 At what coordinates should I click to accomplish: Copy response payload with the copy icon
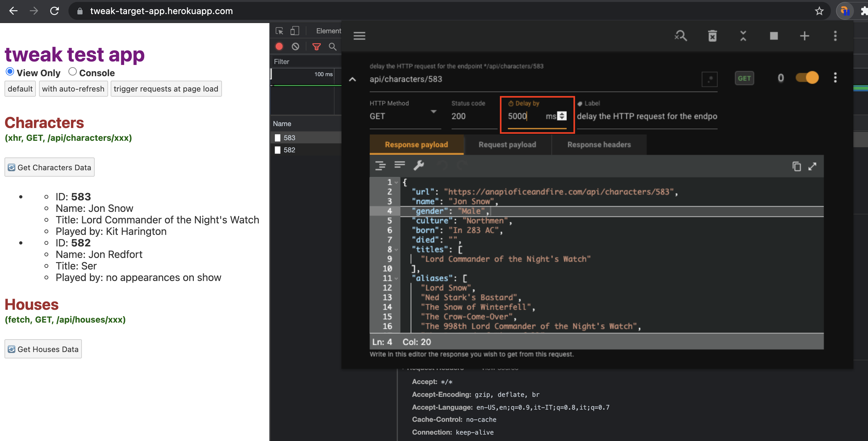796,166
